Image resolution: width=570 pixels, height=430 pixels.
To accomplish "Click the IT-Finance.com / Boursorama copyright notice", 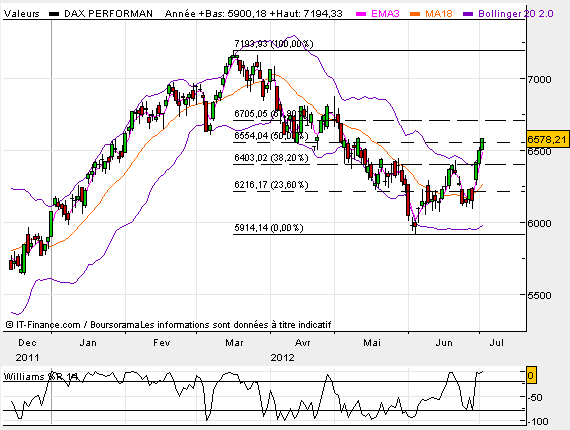I will (x=169, y=325).
